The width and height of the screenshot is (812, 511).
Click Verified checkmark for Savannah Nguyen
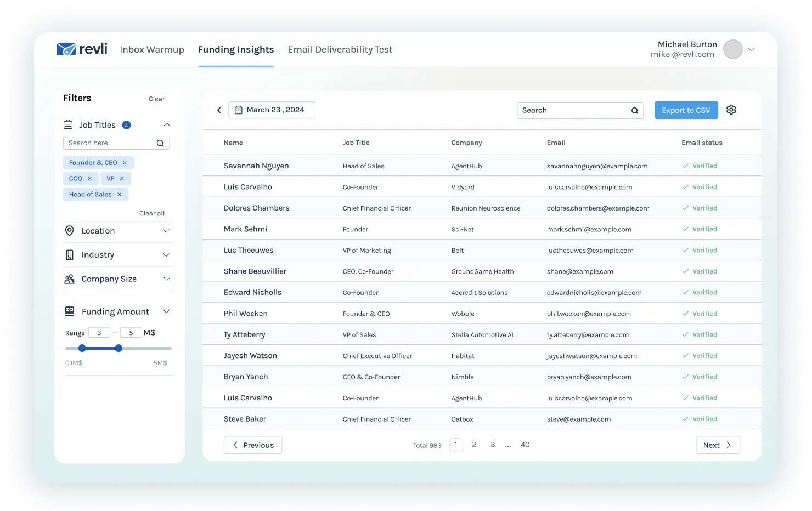pos(685,166)
